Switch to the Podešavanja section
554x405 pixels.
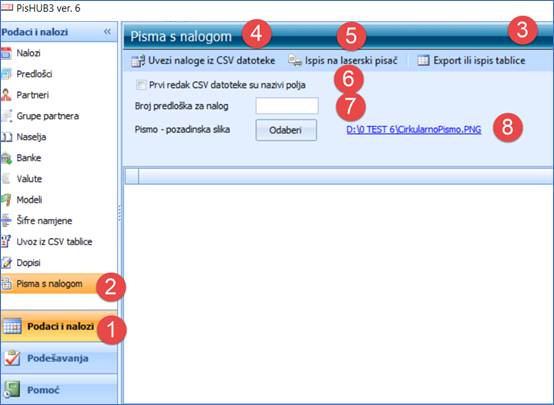[59, 358]
